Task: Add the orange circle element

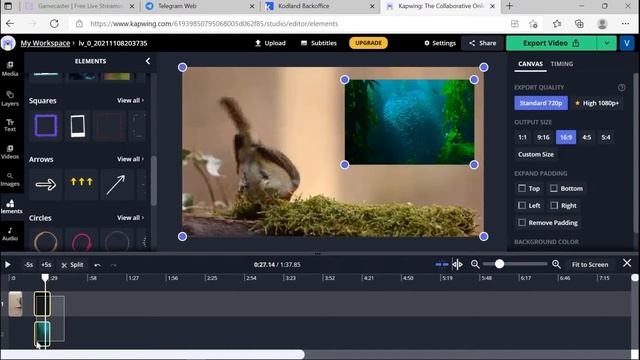Action: [46, 242]
